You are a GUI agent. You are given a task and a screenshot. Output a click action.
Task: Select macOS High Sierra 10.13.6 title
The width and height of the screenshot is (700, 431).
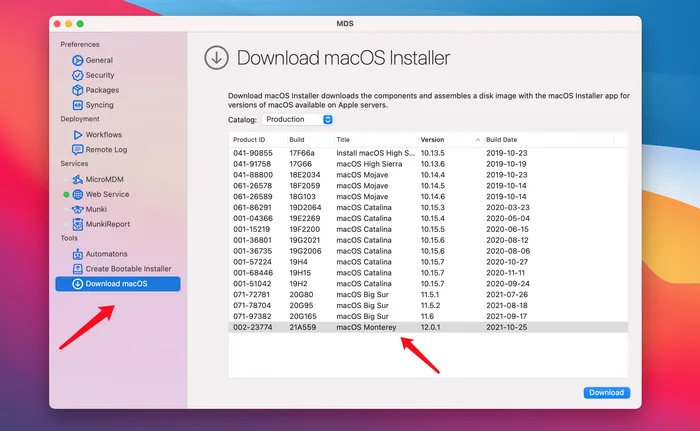point(369,164)
